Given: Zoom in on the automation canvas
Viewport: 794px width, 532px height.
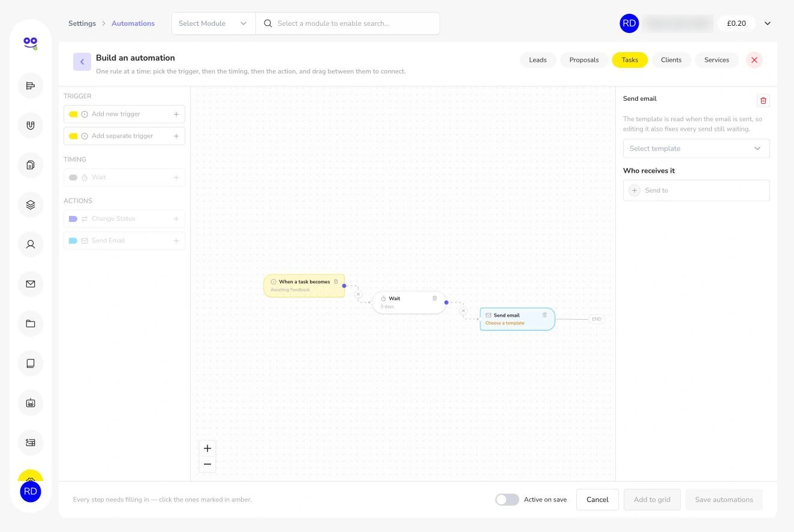Looking at the screenshot, I should coord(207,448).
